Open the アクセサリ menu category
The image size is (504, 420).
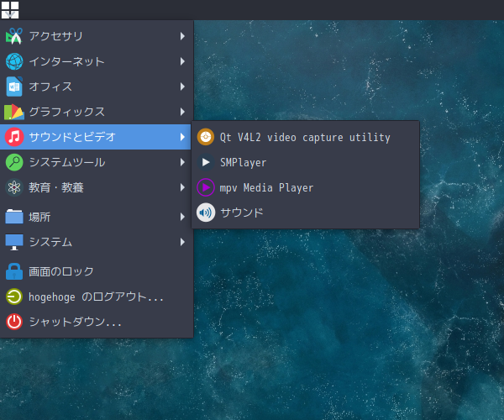pyautogui.click(x=97, y=36)
